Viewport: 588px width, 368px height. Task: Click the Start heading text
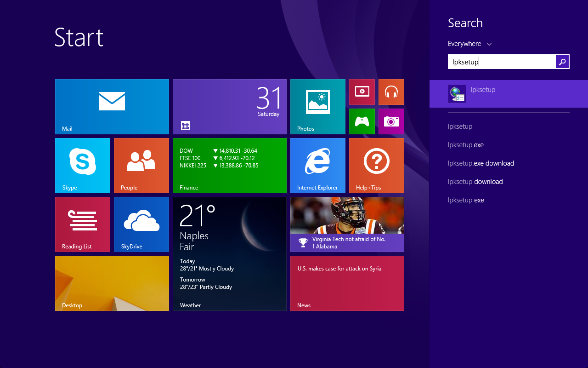click(x=79, y=37)
